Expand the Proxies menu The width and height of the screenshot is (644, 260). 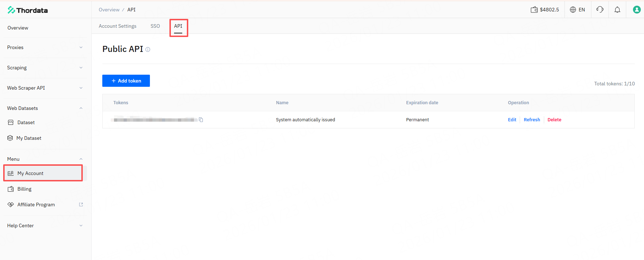(x=45, y=47)
